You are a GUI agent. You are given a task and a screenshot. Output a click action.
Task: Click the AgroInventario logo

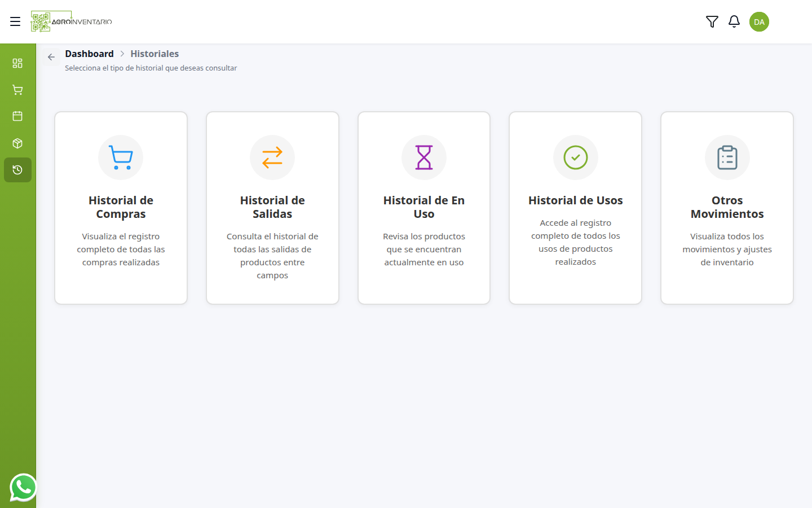pyautogui.click(x=71, y=21)
